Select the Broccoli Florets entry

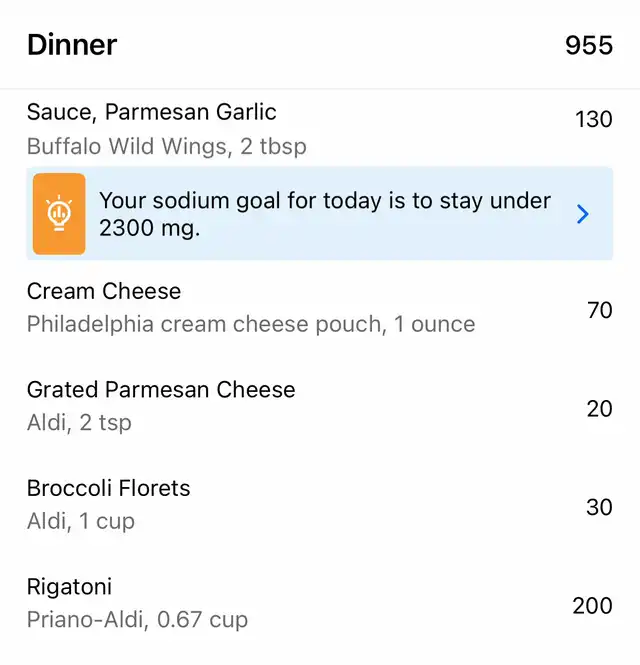click(320, 505)
